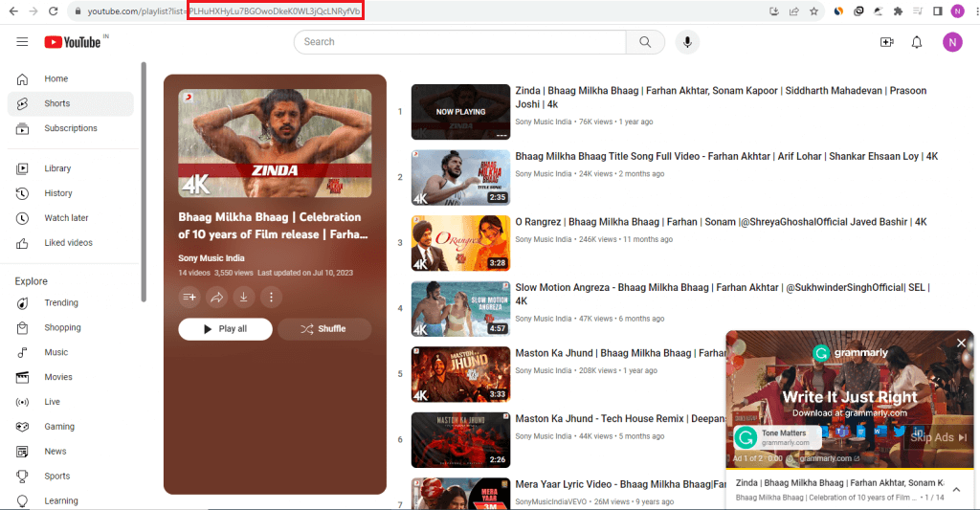Image resolution: width=980 pixels, height=510 pixels.
Task: Open the browser side panel icon
Action: [938, 11]
